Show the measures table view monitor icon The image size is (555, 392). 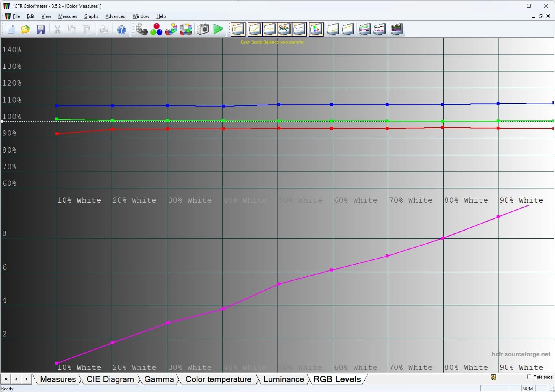click(x=238, y=29)
